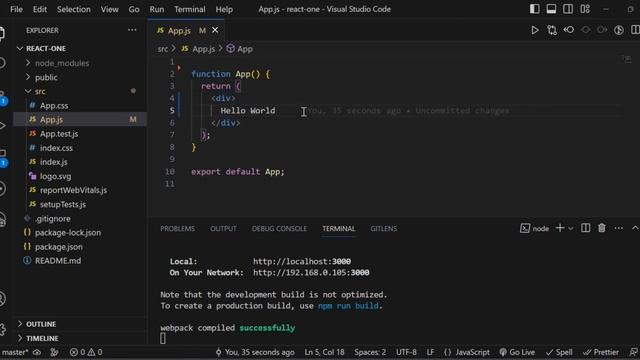Start Go Live server from status bar
Screen dimensions: 640x360
click(x=517, y=352)
